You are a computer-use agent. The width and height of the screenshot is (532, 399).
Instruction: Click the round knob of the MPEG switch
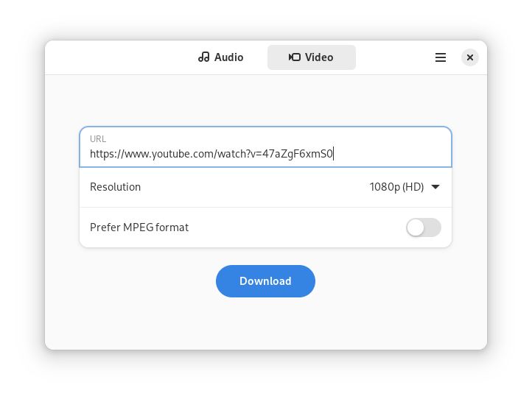[416, 227]
